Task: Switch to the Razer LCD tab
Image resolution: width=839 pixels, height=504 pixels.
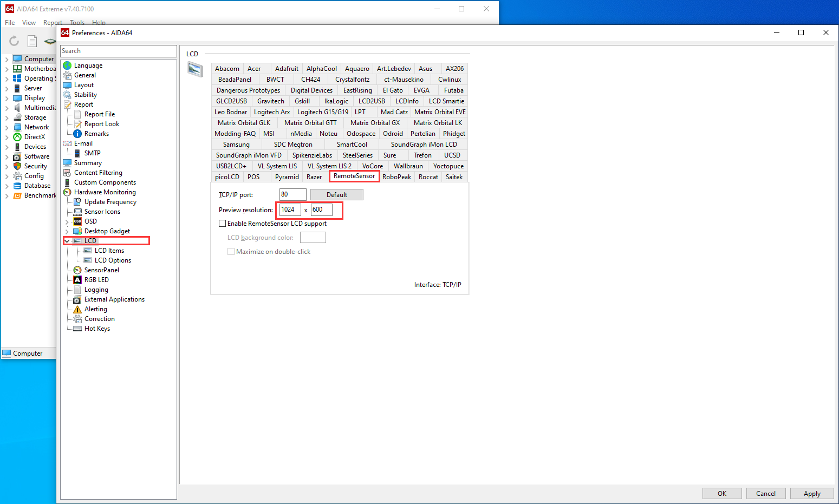Action: 314,177
